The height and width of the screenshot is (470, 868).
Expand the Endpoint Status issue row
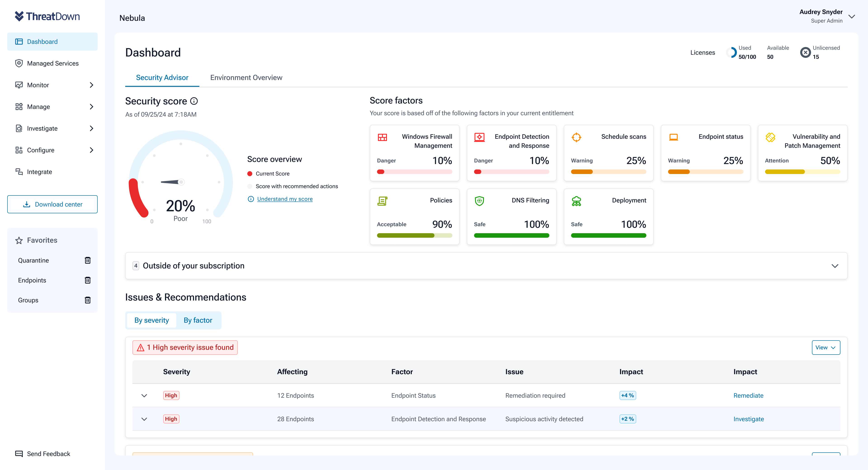(x=145, y=395)
